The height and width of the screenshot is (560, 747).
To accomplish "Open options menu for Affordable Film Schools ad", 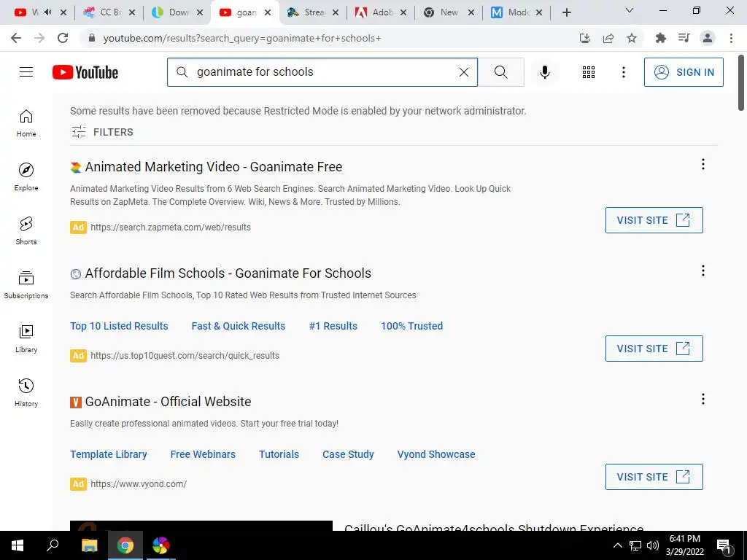I will tap(703, 271).
